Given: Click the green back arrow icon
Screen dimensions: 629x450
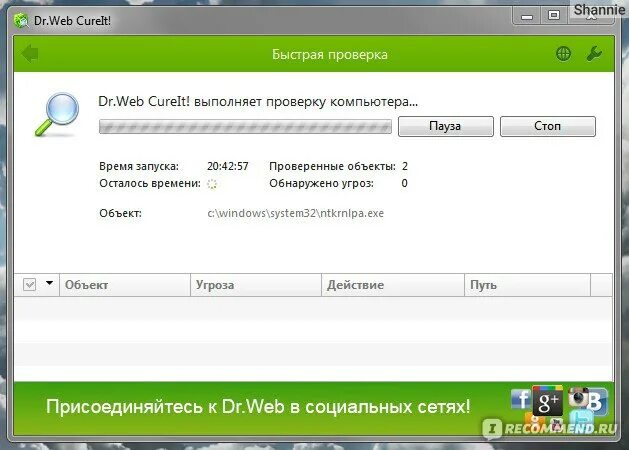Looking at the screenshot, I should point(30,54).
